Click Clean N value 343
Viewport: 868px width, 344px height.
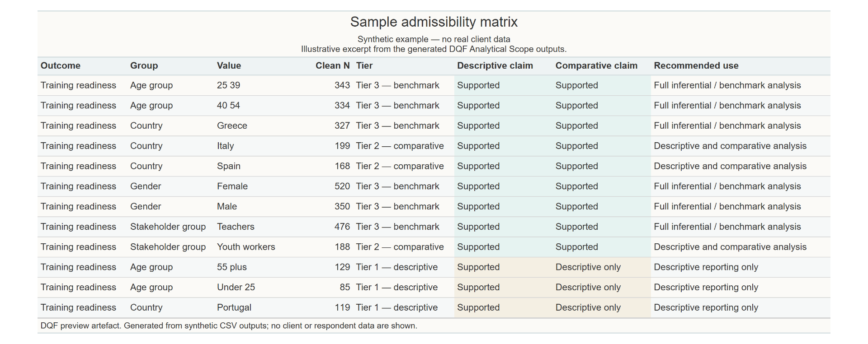tap(342, 85)
